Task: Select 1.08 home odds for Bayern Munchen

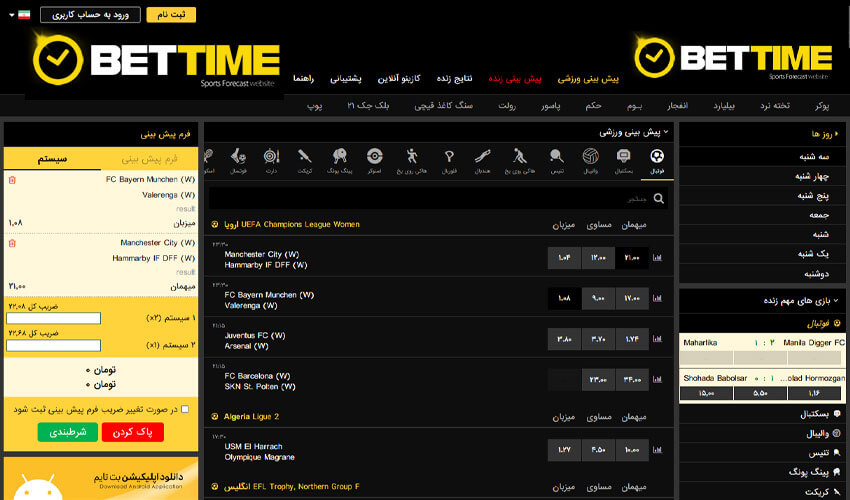Action: point(564,298)
